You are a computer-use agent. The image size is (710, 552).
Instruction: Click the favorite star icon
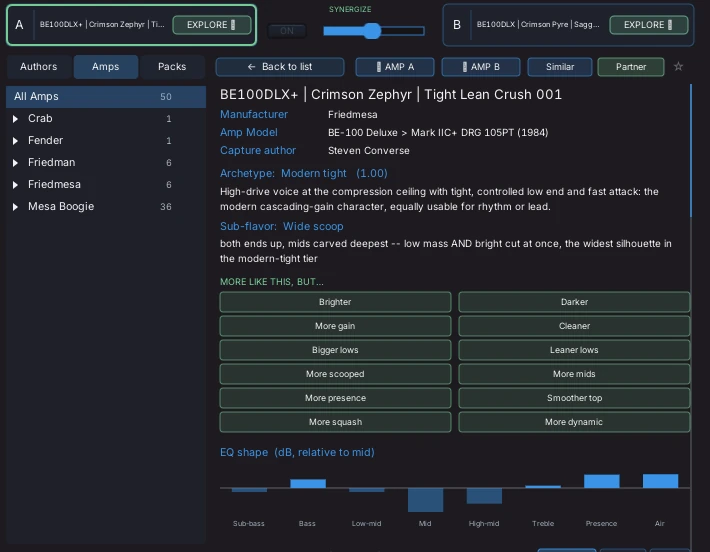pyautogui.click(x=678, y=67)
